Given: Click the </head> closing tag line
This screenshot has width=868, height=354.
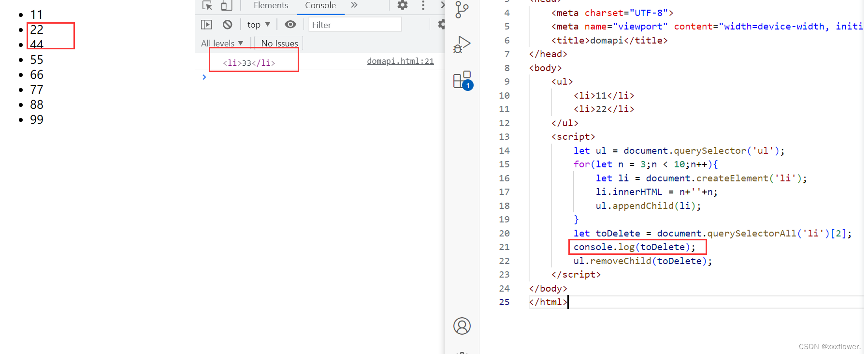Looking at the screenshot, I should (x=548, y=54).
